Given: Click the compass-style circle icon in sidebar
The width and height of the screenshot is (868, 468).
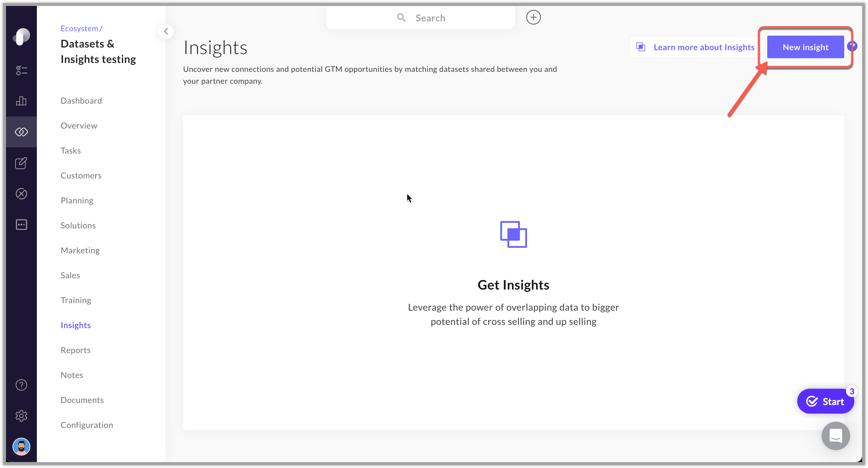Looking at the screenshot, I should coord(21,194).
